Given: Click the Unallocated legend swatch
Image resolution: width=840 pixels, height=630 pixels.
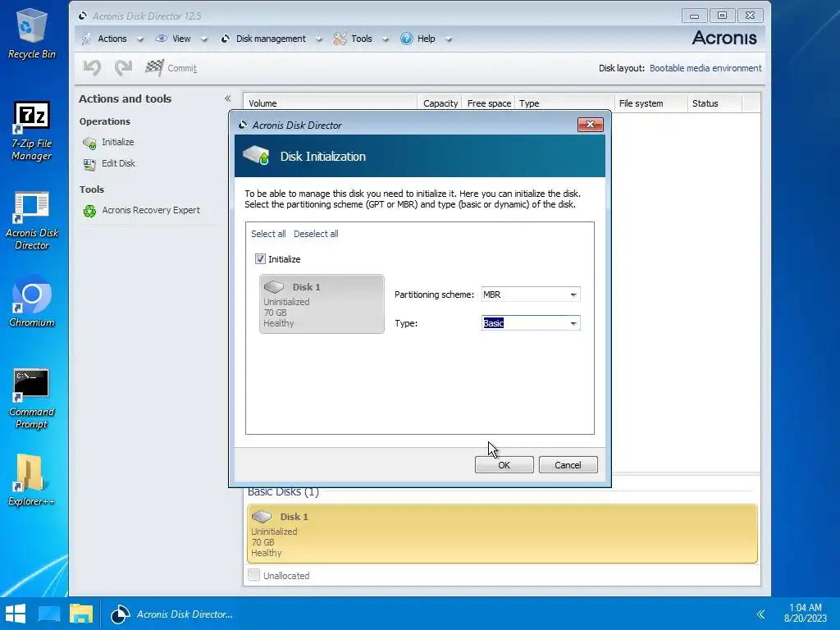Looking at the screenshot, I should pos(254,575).
